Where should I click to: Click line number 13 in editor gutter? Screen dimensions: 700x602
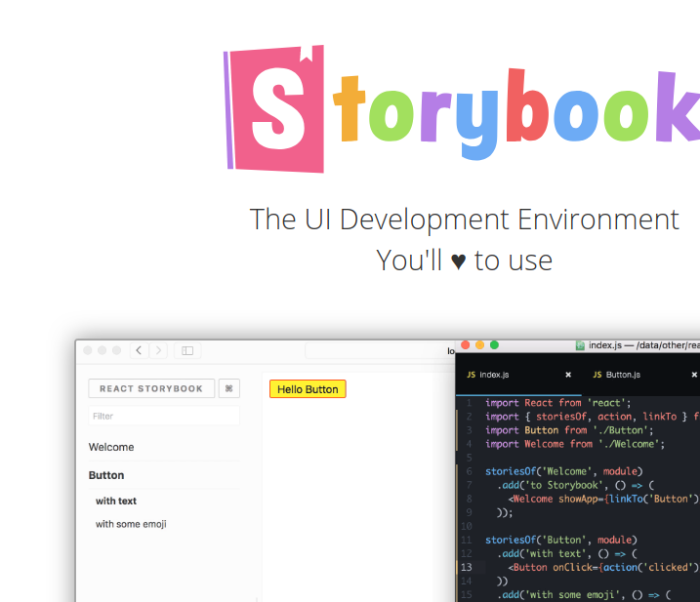coord(466,567)
